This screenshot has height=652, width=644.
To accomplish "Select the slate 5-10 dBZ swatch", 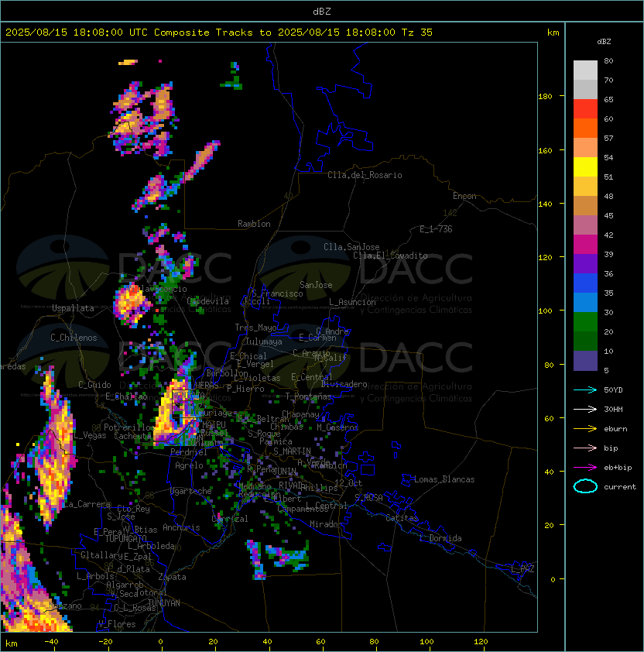I will pyautogui.click(x=585, y=361).
